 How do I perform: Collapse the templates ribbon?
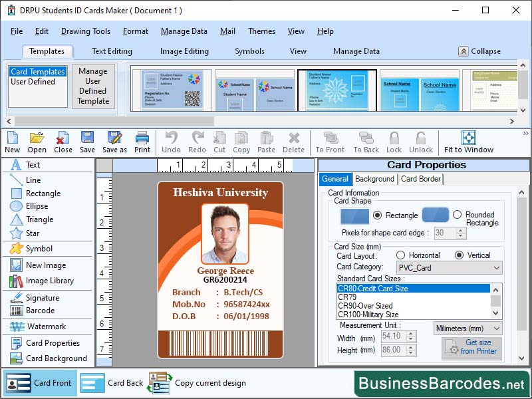click(481, 51)
